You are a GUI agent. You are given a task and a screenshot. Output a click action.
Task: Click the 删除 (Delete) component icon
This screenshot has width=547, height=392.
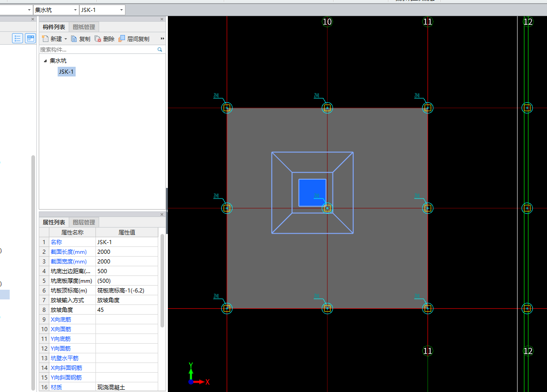click(98, 39)
